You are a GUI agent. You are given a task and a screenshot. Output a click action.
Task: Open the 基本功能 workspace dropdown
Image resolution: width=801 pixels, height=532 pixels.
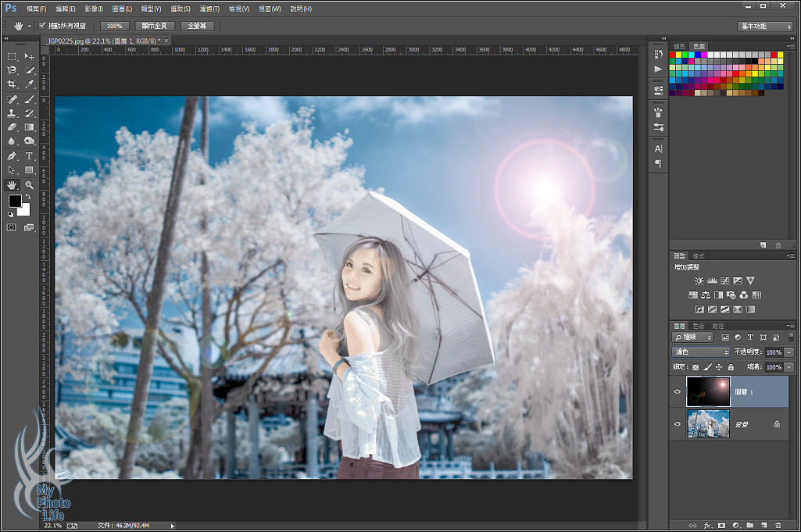[x=764, y=26]
